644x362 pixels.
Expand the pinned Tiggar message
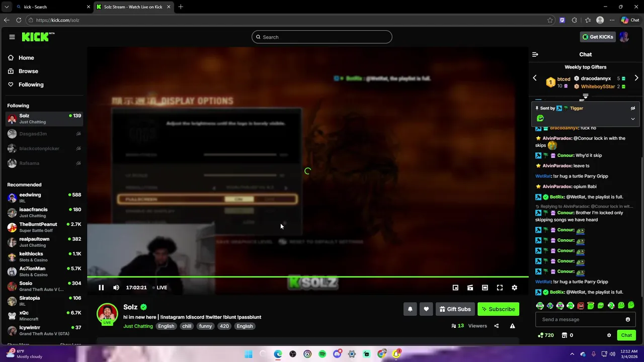pyautogui.click(x=633, y=119)
